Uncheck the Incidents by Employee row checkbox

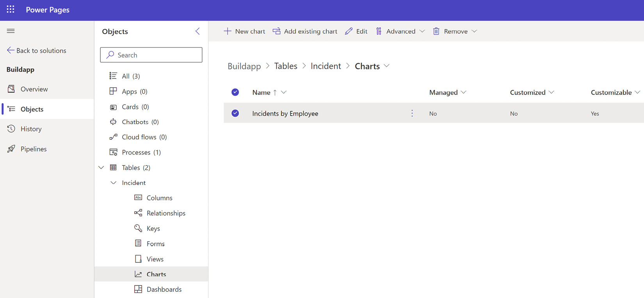point(235,113)
